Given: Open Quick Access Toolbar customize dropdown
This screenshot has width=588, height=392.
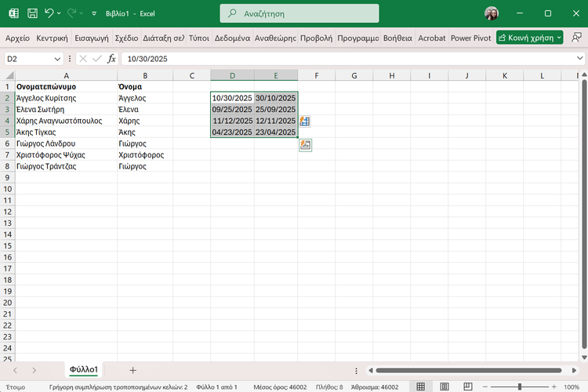Looking at the screenshot, I should pos(94,13).
